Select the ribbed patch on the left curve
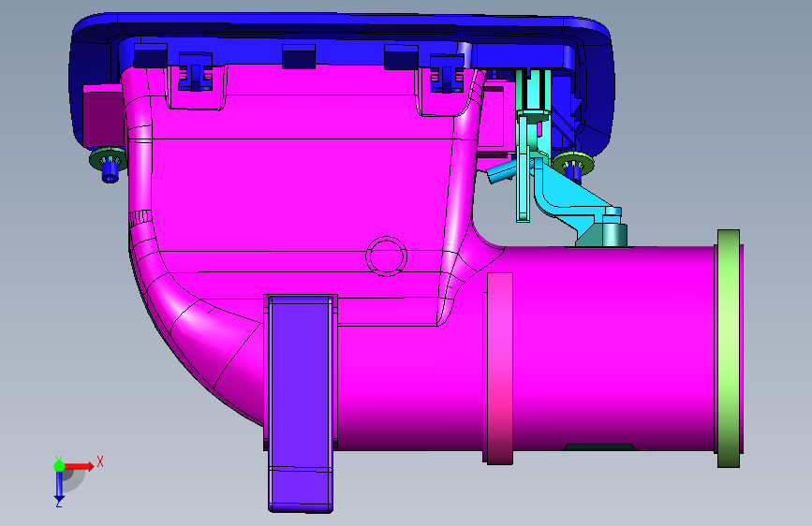Screen dimensions: 812x526 coord(140,218)
